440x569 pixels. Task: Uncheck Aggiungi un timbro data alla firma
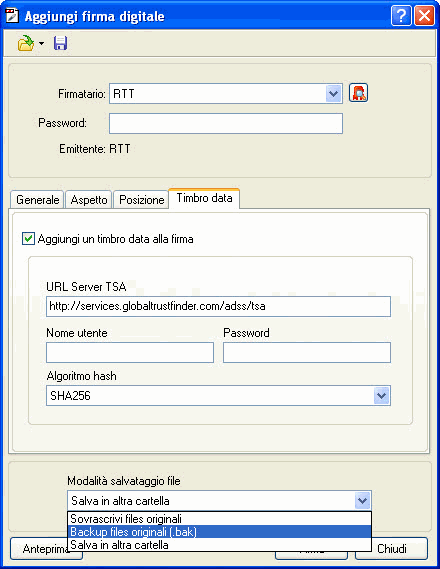point(28,239)
